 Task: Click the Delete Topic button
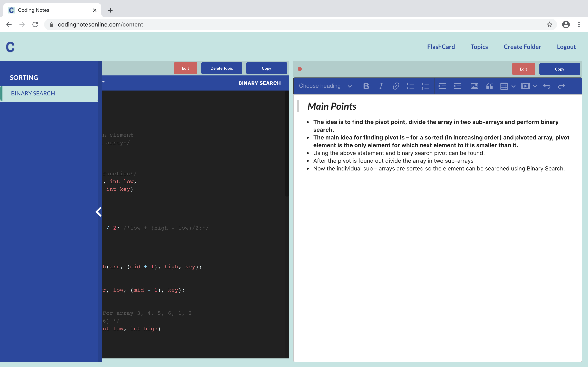click(221, 68)
